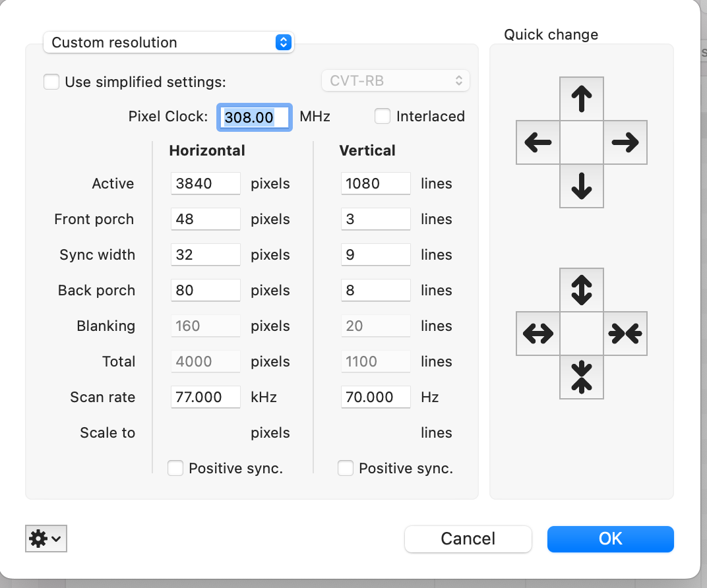
Task: Expand display horizontally with double arrow
Action: [538, 334]
